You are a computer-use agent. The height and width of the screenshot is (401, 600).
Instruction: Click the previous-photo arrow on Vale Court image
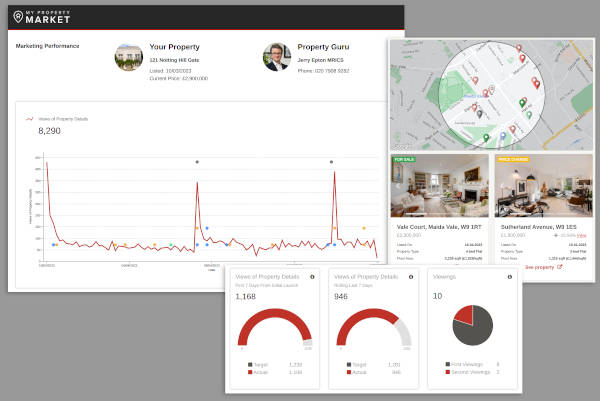[x=397, y=186]
